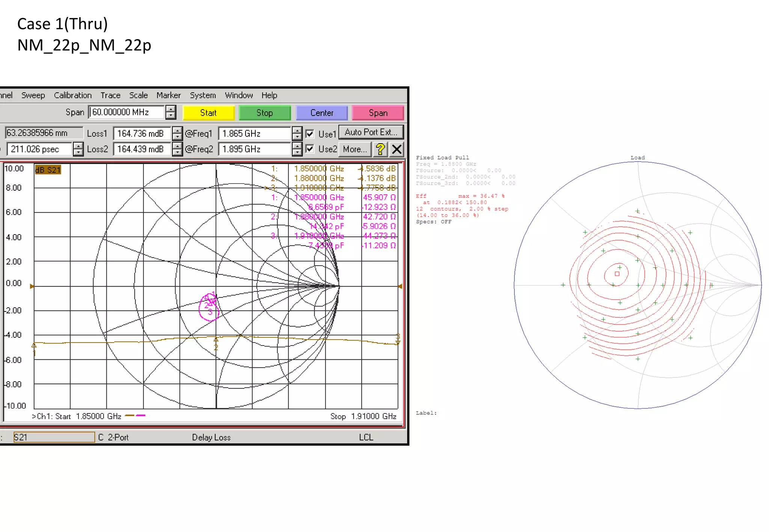Close the port extension toolbar with X
Viewport: 769px width, 532px height.
(x=397, y=149)
